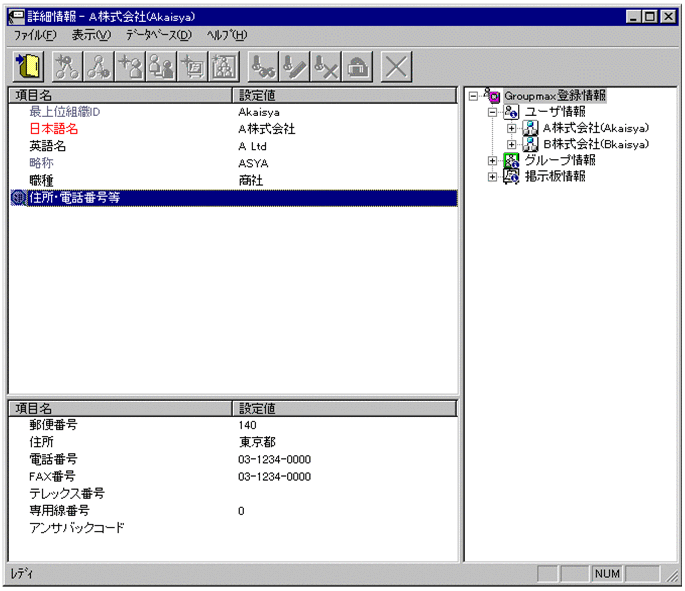Select the 電話番号 row
Screen dimensions: 685x591
[233, 460]
